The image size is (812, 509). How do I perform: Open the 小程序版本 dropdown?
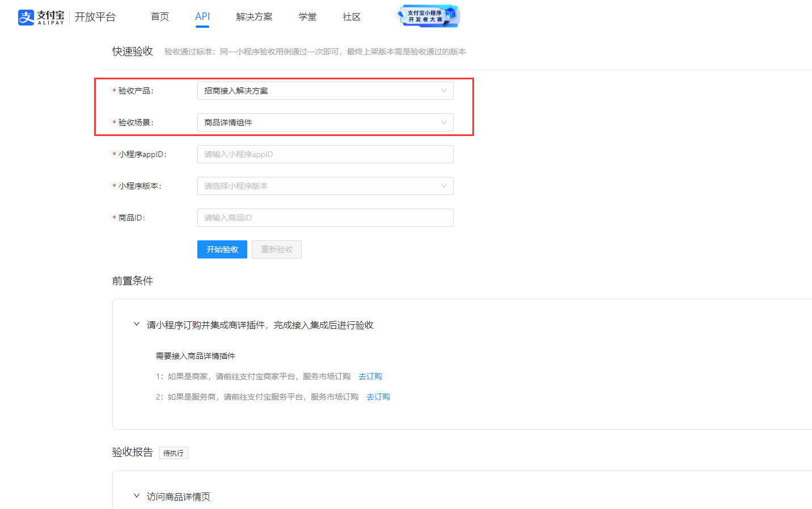point(325,186)
